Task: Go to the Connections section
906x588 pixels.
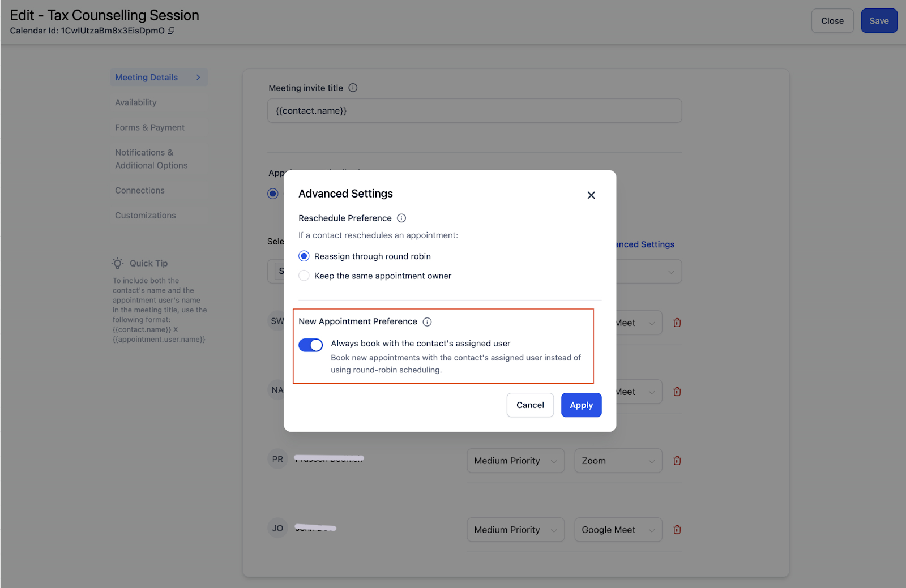Action: 140,191
